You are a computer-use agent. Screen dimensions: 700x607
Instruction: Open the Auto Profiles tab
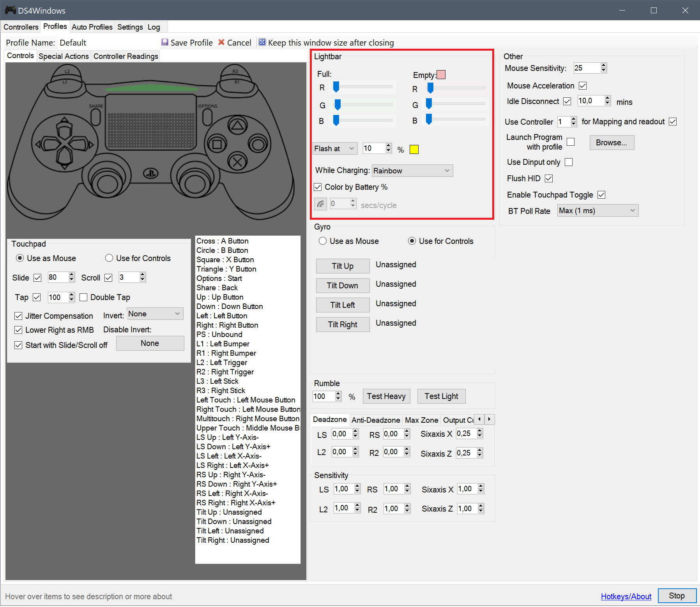point(92,27)
